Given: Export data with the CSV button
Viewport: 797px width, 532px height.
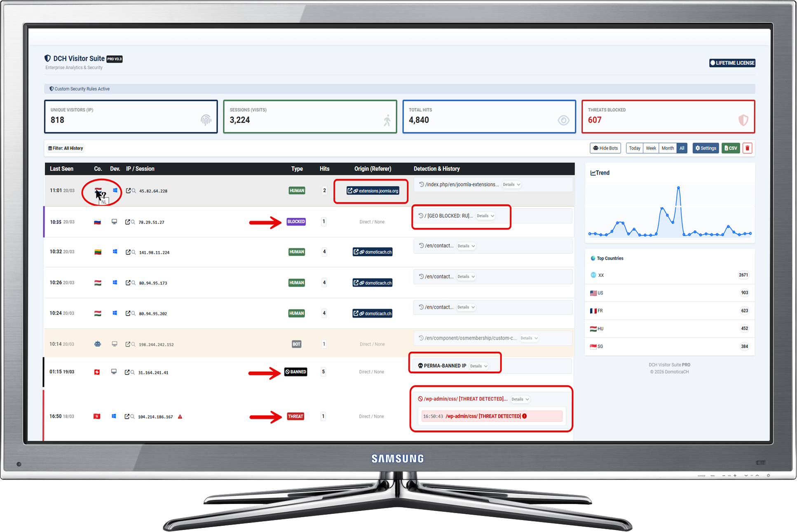Looking at the screenshot, I should pyautogui.click(x=731, y=148).
